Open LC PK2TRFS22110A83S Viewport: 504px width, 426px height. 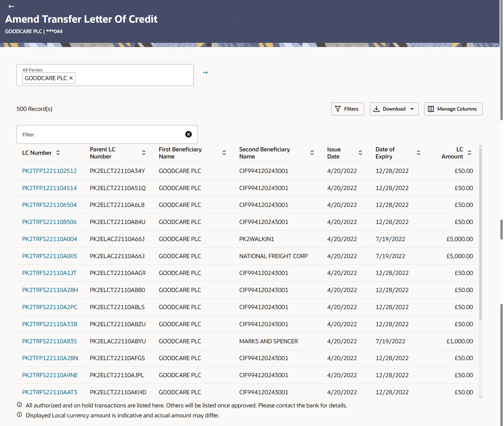pyautogui.click(x=50, y=341)
